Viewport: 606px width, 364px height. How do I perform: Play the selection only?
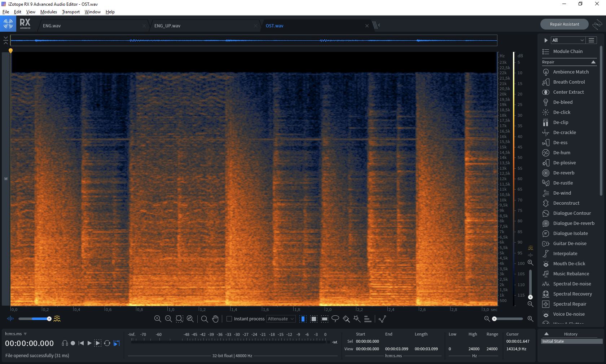pyautogui.click(x=98, y=343)
